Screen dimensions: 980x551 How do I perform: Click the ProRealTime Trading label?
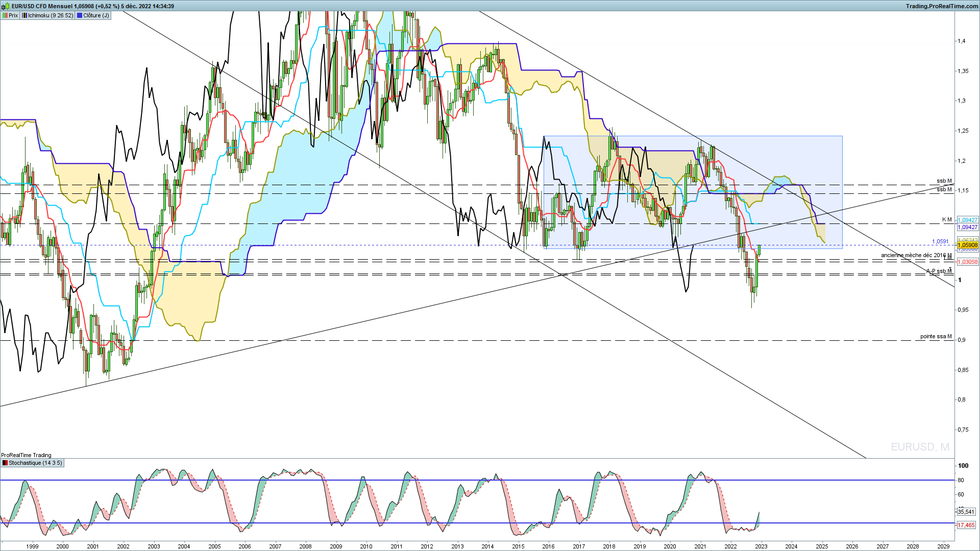point(26,455)
